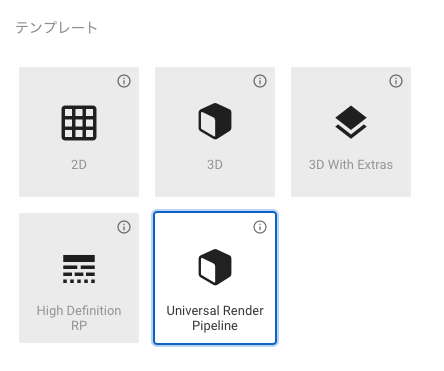The height and width of the screenshot is (371, 444).
Task: Show info for High Definition RP template
Action: click(x=124, y=227)
